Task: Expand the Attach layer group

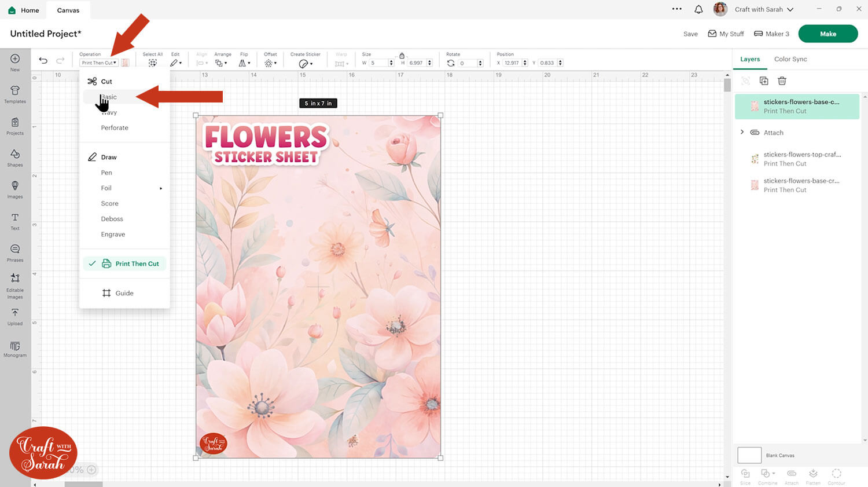Action: point(742,132)
